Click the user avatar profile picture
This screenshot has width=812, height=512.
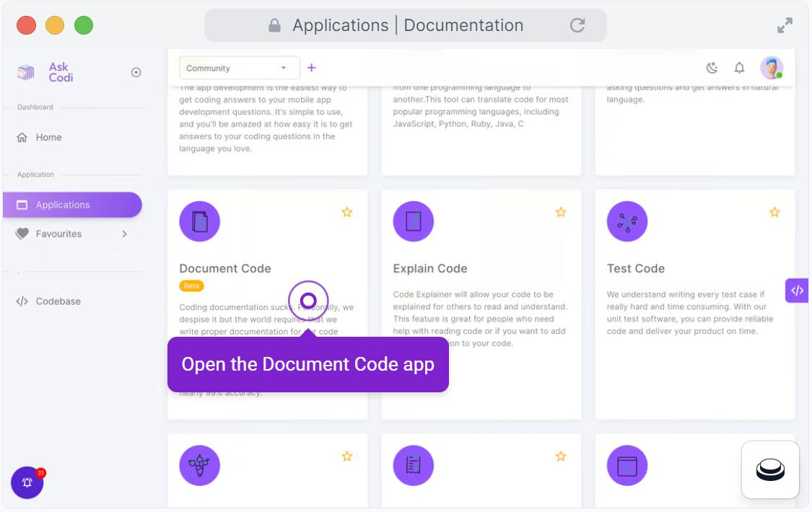click(771, 68)
